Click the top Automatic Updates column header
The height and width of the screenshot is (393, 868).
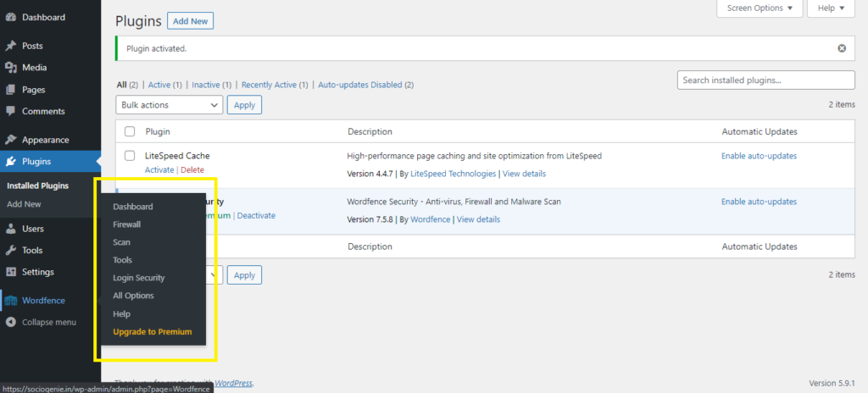pyautogui.click(x=759, y=132)
